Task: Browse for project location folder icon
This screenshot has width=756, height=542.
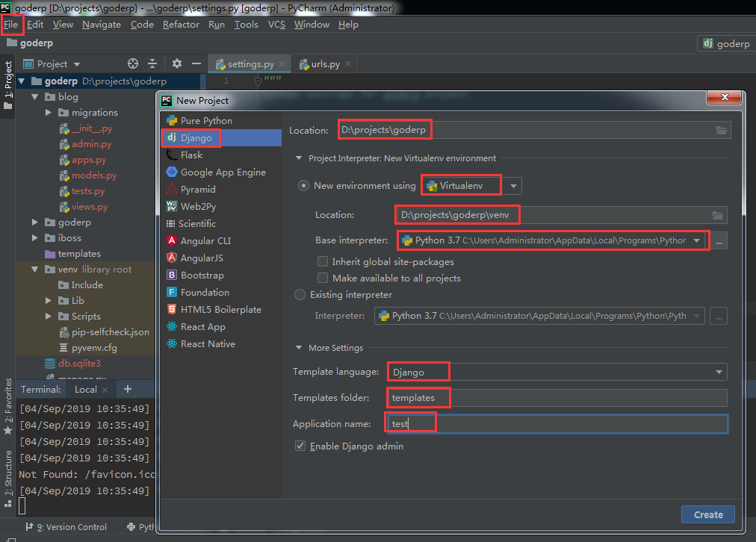Action: click(722, 130)
